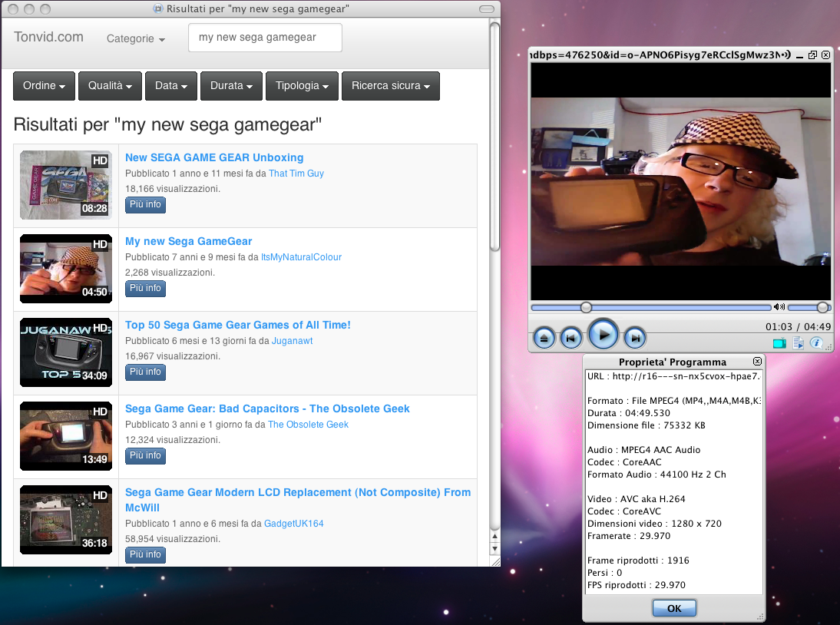Click the teal TV icon in player
Screen dimensions: 840x625
pos(780,342)
